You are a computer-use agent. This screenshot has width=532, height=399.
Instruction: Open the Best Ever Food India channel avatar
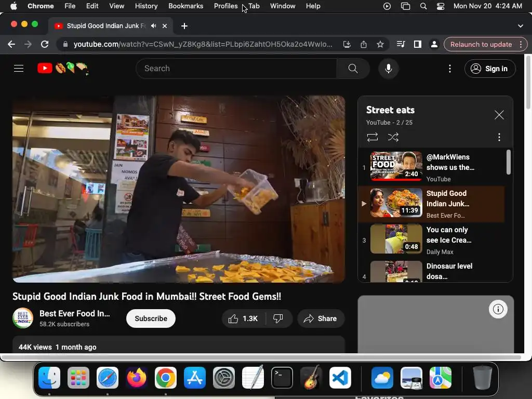(23, 318)
